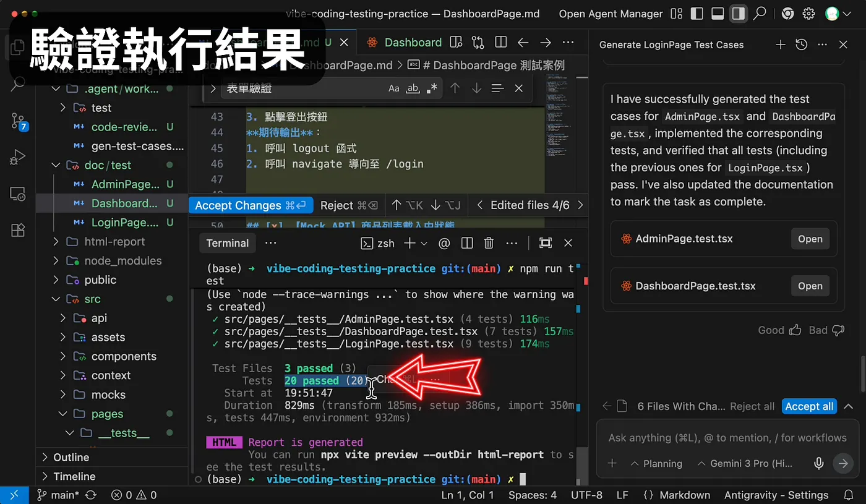Toggle secondary sidebar layout button
Viewport: 866px width, 504px height.
(x=738, y=14)
